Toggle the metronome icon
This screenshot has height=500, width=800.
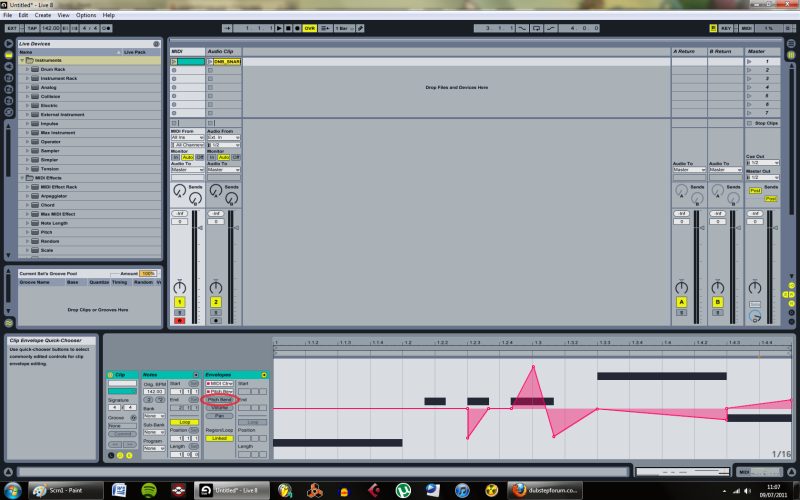tap(106, 28)
